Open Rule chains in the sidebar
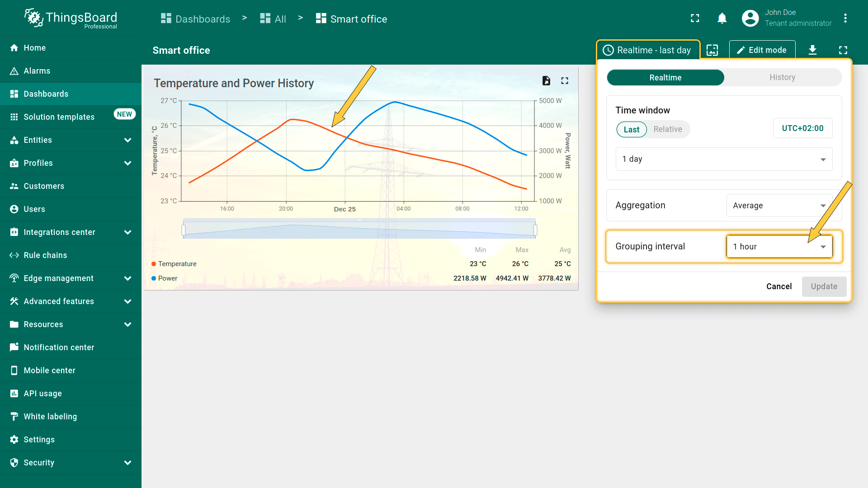 point(45,255)
